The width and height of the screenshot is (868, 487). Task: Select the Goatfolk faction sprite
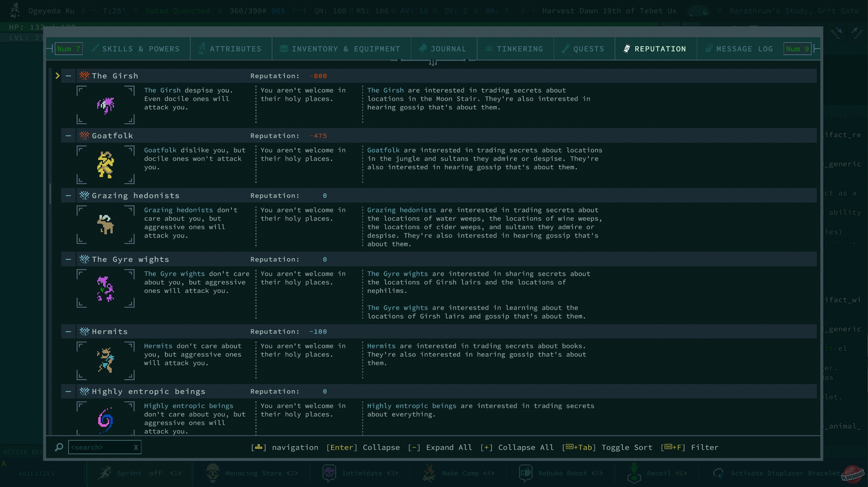click(106, 164)
